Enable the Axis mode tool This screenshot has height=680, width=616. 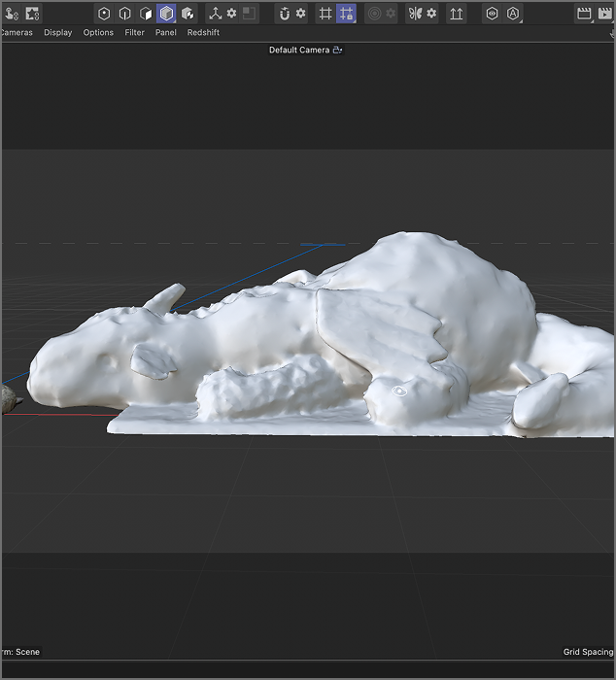[x=215, y=14]
